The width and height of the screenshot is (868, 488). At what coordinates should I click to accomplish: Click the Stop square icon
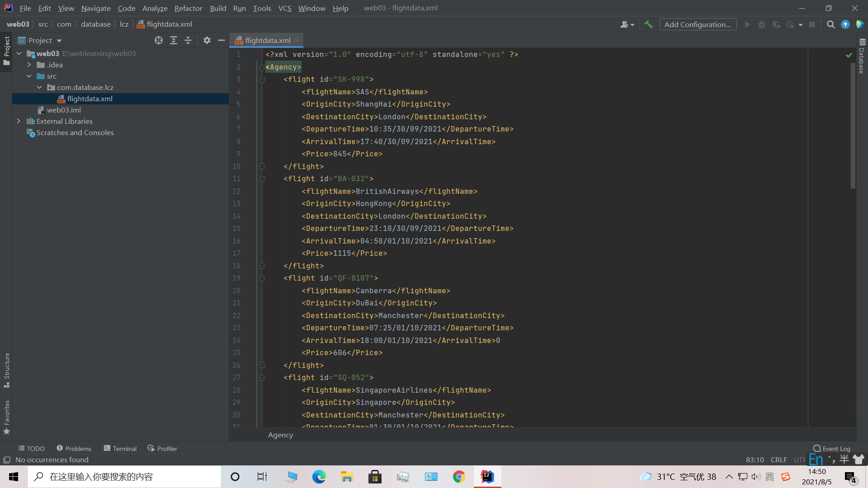coord(812,24)
